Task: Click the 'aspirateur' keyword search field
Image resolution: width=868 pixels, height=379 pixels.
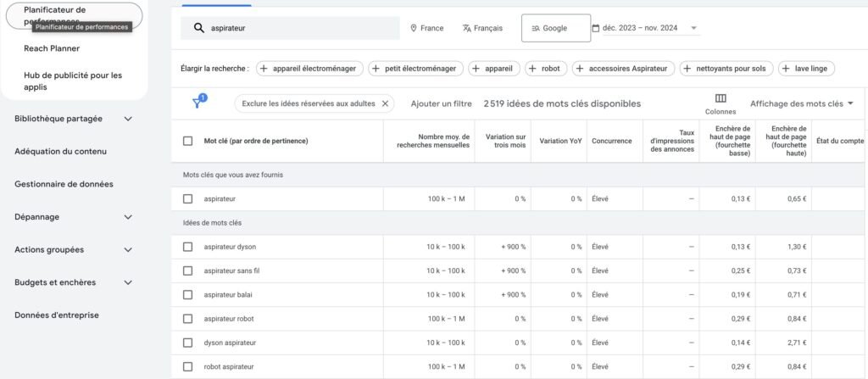Action: (x=290, y=28)
